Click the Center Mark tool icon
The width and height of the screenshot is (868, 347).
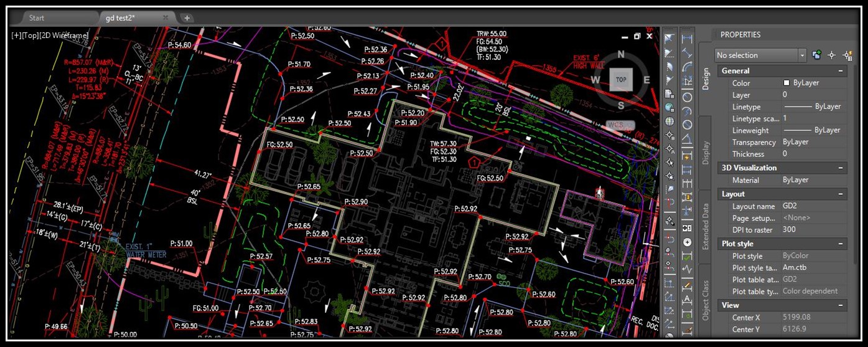(687, 242)
